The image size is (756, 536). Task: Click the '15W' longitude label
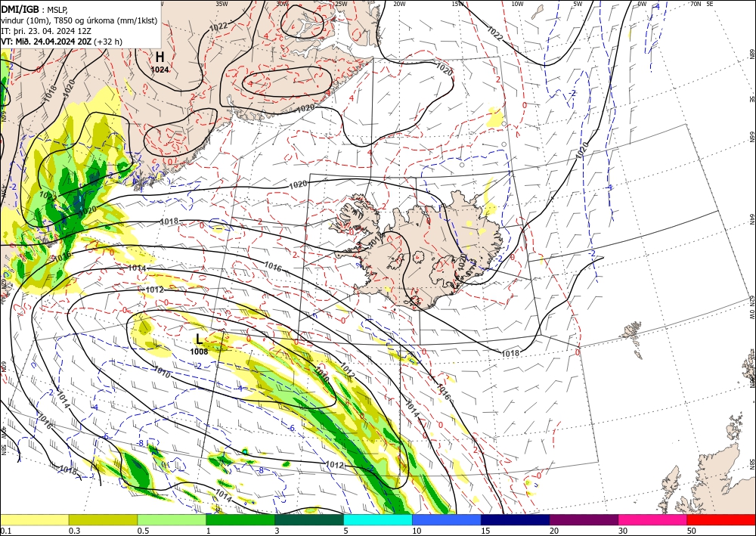[458, 4]
